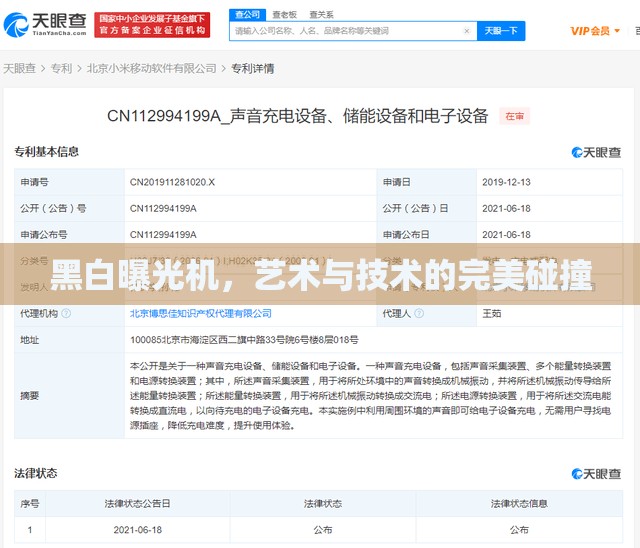Open the VIP会员 dropdown

coord(595,31)
